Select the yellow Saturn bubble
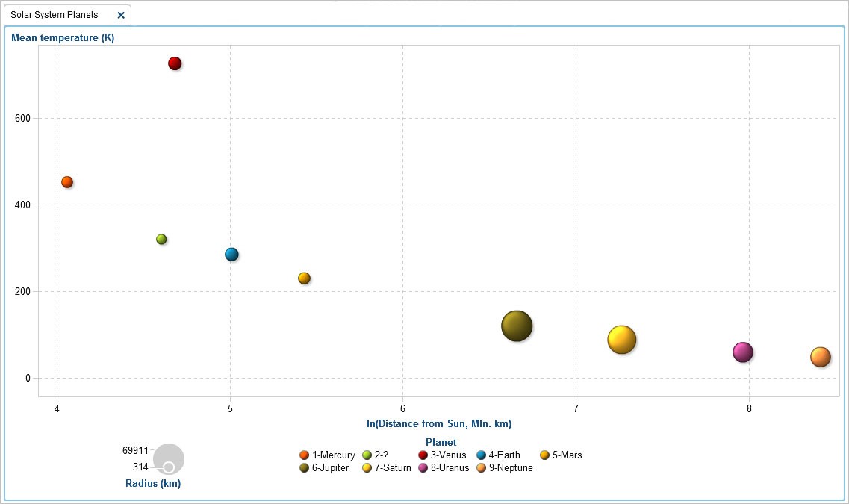This screenshot has height=504, width=849. (x=621, y=340)
